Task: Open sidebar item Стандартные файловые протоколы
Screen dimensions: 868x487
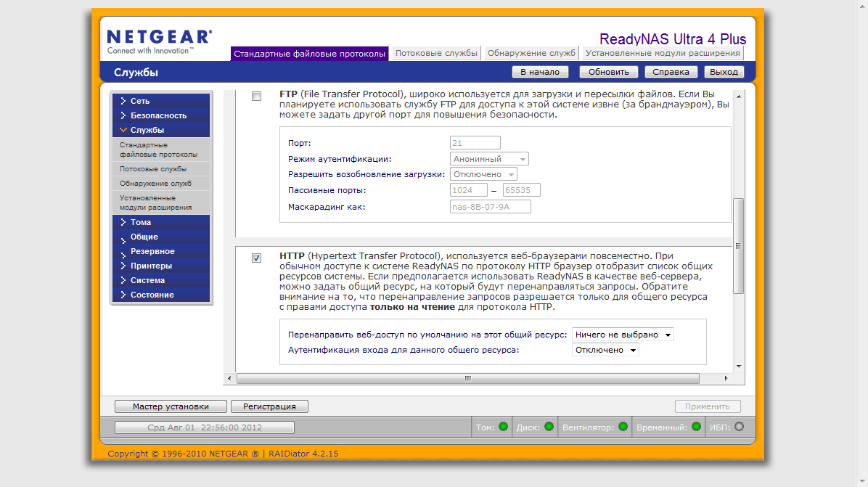Action: tap(161, 150)
